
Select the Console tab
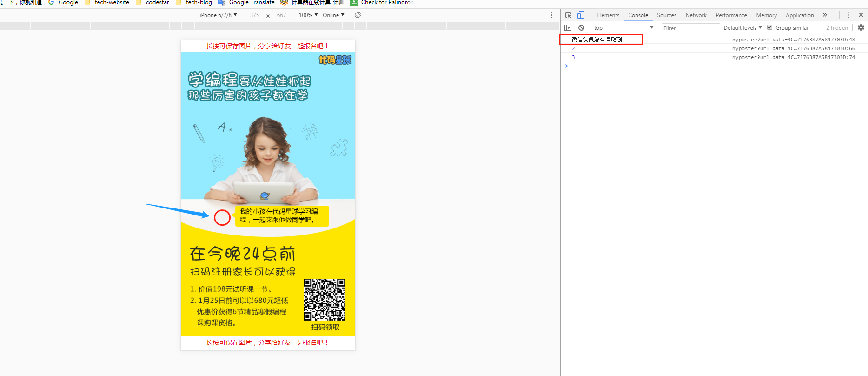point(638,15)
